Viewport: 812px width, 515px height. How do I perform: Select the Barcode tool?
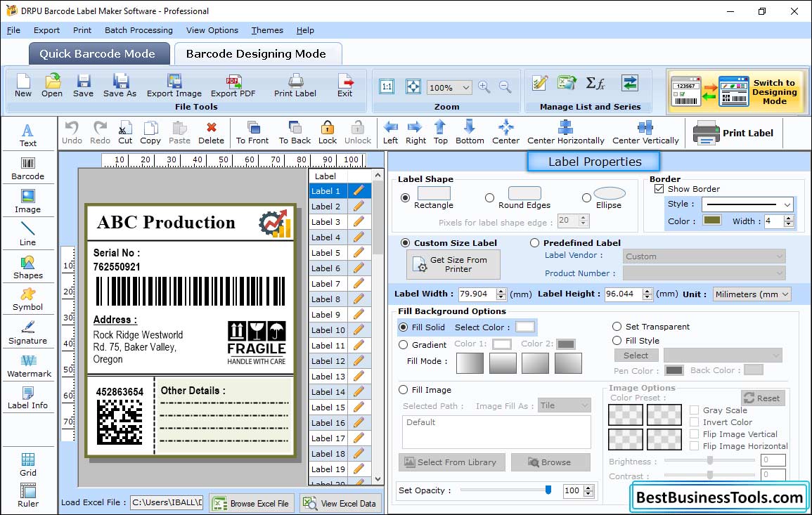tap(28, 169)
